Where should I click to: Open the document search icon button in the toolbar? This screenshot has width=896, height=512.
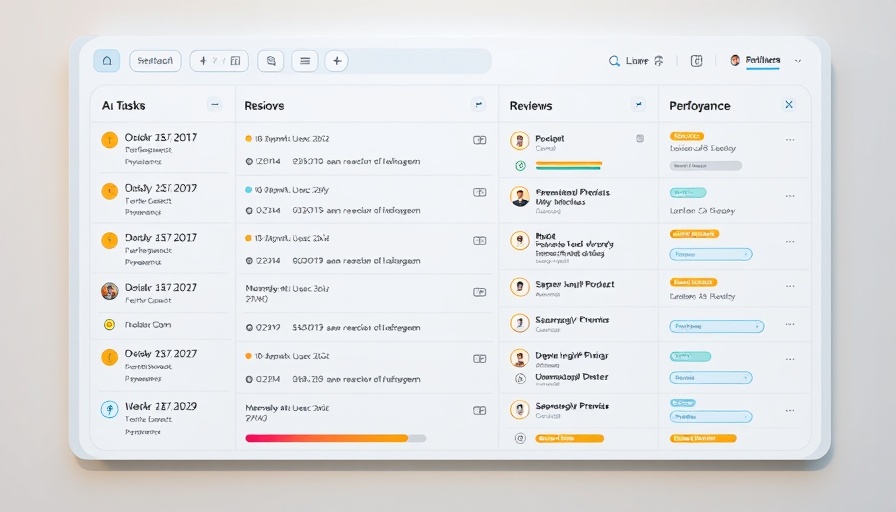(x=271, y=61)
